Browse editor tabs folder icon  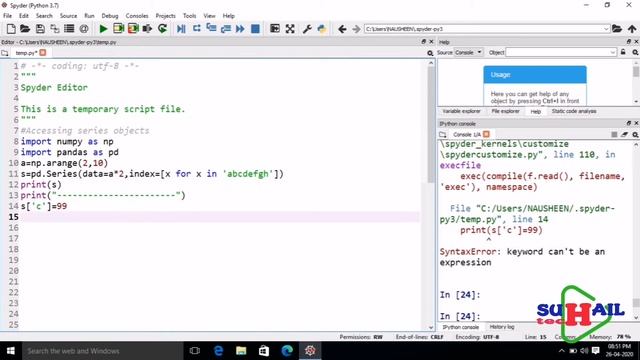pos(4,53)
